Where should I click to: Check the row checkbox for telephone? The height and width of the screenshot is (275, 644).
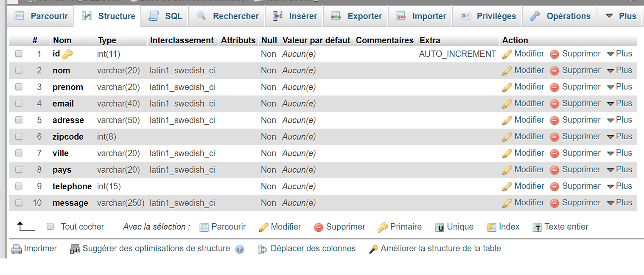19,186
